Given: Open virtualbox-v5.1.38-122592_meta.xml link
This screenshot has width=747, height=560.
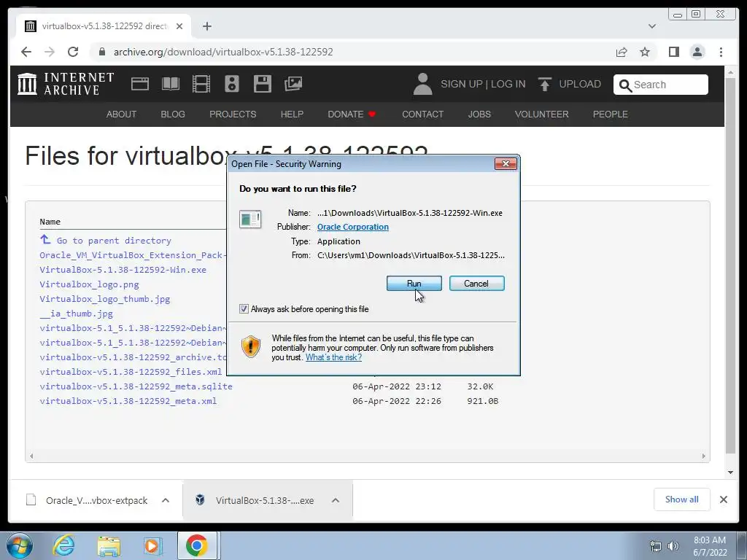Looking at the screenshot, I should [128, 401].
